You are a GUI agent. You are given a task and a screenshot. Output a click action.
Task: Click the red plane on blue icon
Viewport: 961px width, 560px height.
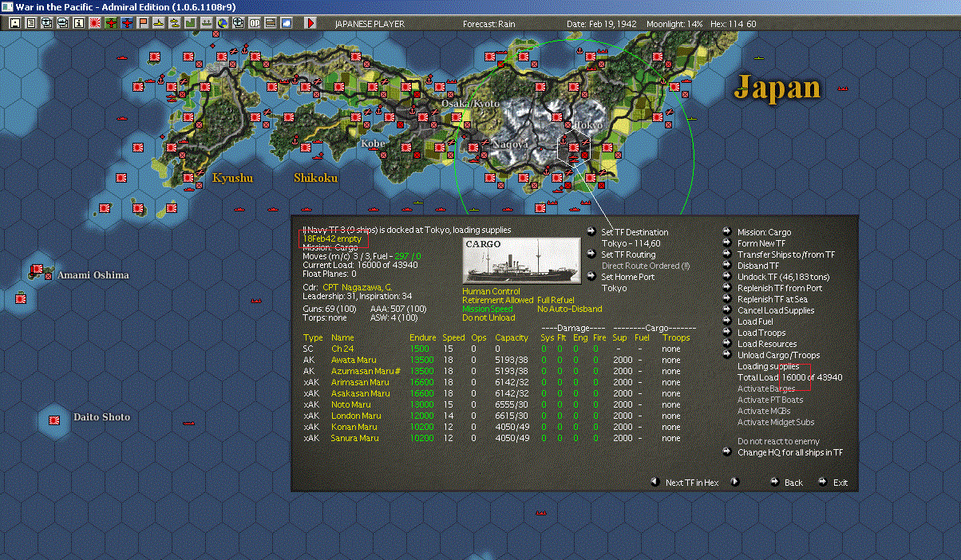point(127,23)
